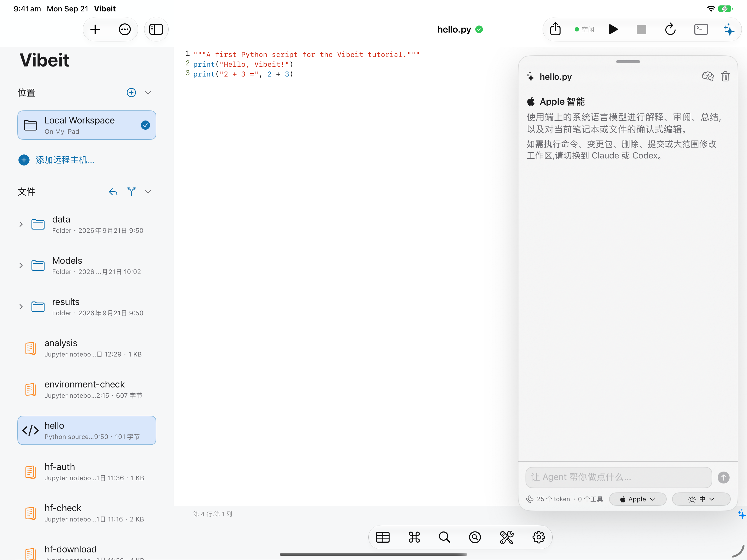Viewport: 747px width, 560px height.
Task: Select the Local Workspace location
Action: coord(87,125)
